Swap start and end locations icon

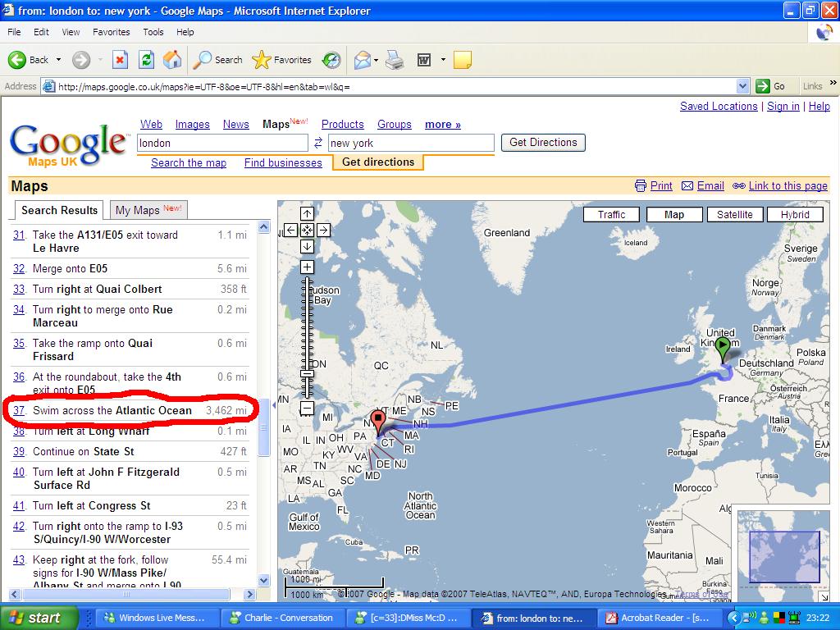pyautogui.click(x=318, y=143)
